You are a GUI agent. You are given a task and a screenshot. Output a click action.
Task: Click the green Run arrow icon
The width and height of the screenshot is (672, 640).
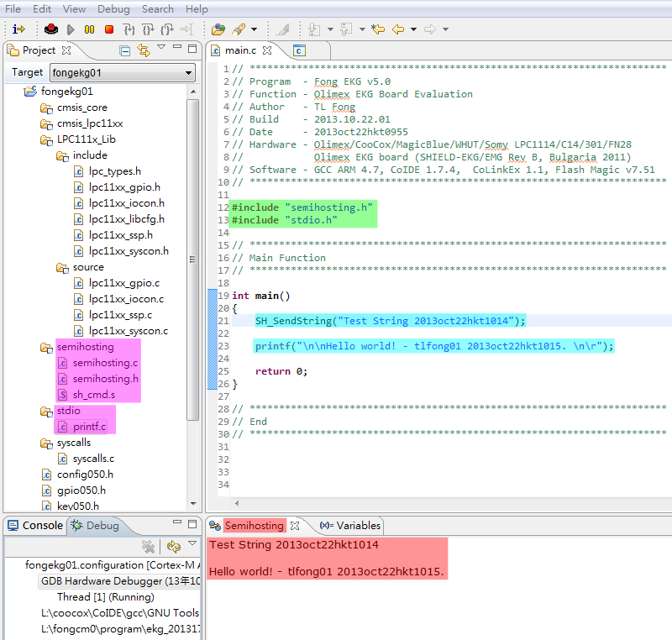tap(71, 29)
